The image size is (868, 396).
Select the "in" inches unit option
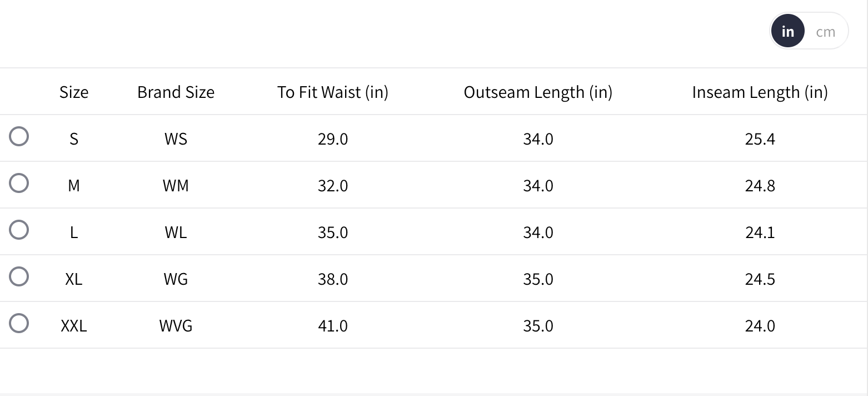click(x=787, y=32)
